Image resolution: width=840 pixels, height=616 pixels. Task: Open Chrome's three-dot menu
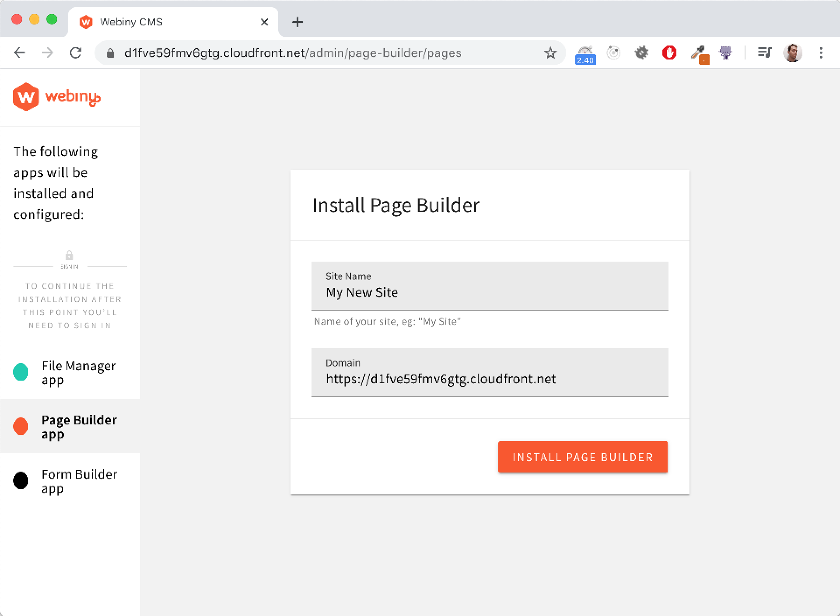(821, 53)
